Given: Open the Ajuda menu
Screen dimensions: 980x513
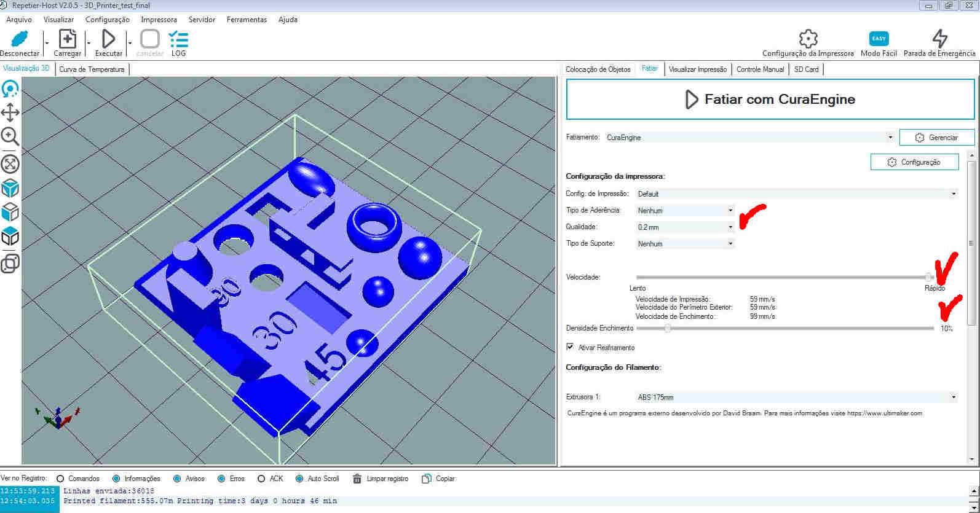Looking at the screenshot, I should [x=288, y=20].
